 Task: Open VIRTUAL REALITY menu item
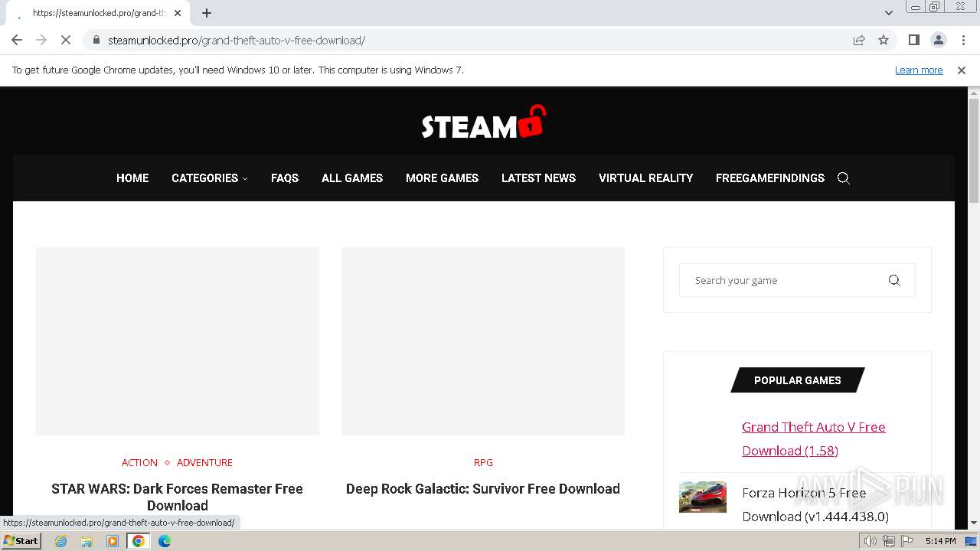645,178
